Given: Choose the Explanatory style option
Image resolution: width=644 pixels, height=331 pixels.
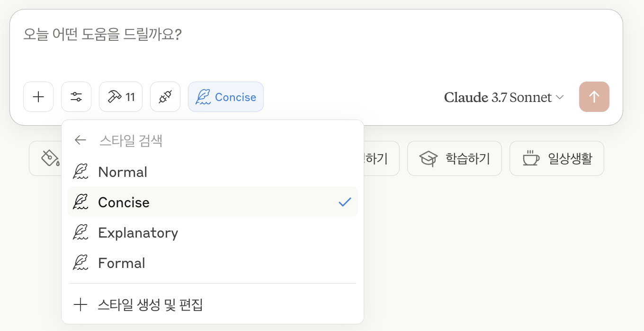Looking at the screenshot, I should pyautogui.click(x=138, y=233).
